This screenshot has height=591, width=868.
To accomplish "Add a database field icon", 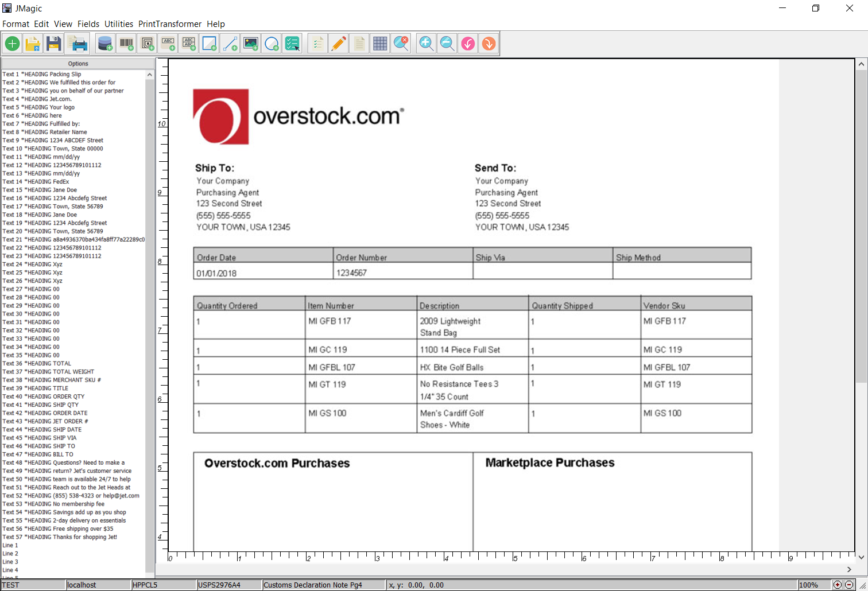I will [105, 44].
